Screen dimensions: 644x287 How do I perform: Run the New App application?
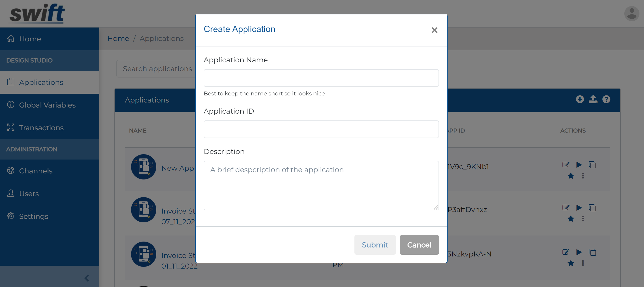click(579, 165)
